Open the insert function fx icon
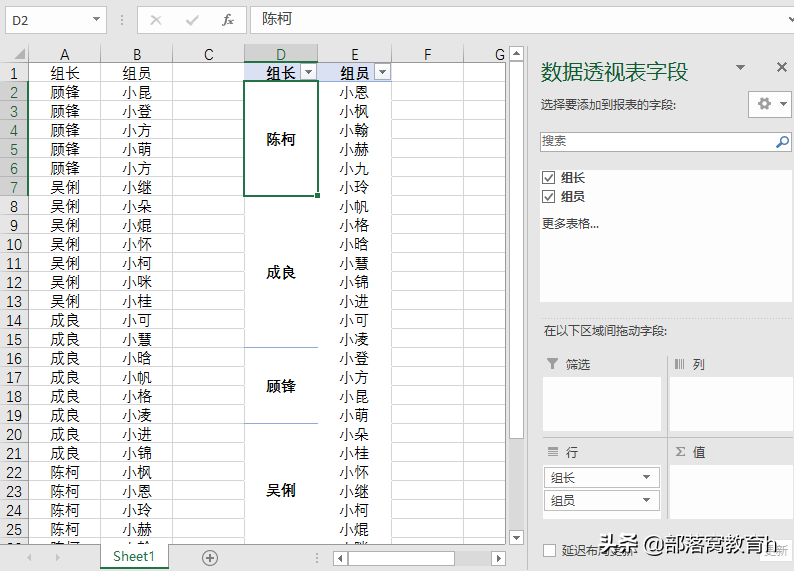The image size is (794, 571). (228, 20)
